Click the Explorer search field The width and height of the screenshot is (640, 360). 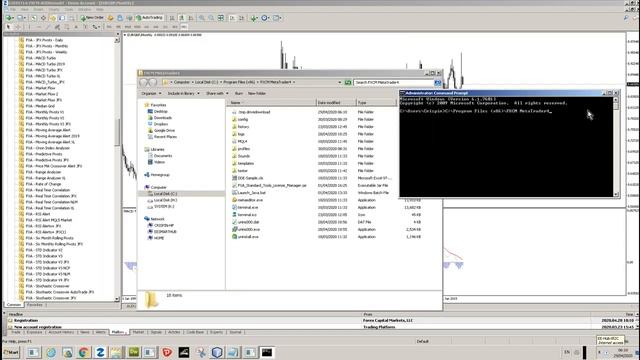click(393, 82)
